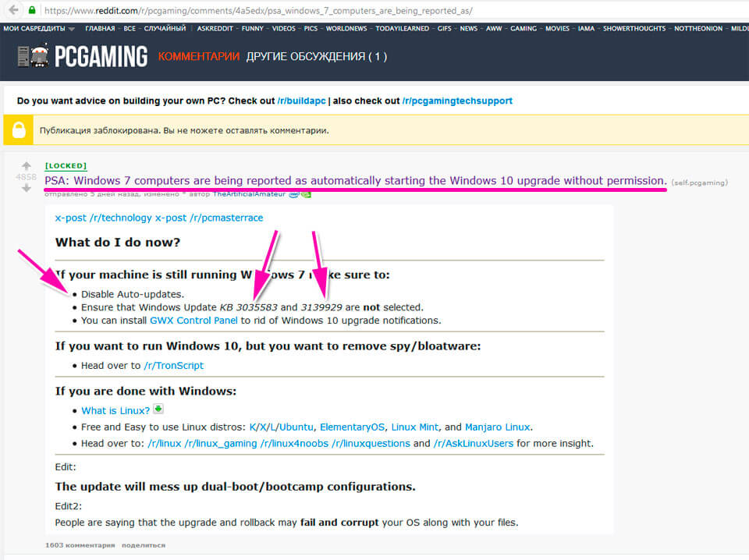Click the green arrow icon after What is Linux
Screen dimensions: 749x560
(x=158, y=409)
